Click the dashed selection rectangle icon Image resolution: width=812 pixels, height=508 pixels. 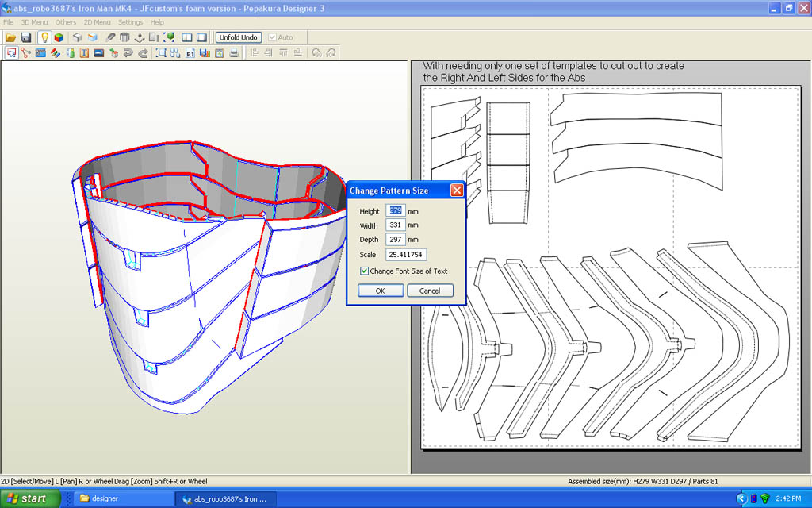pos(161,53)
